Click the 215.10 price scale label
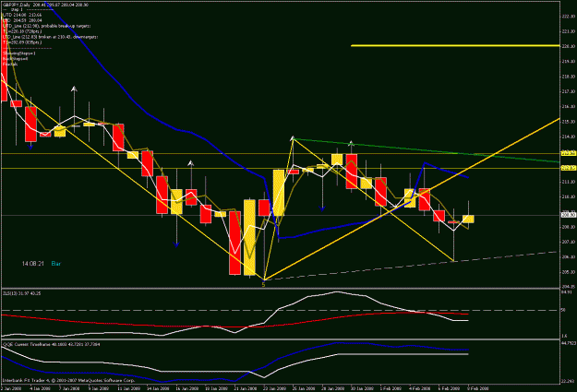The width and height of the screenshot is (577, 392). (569, 122)
